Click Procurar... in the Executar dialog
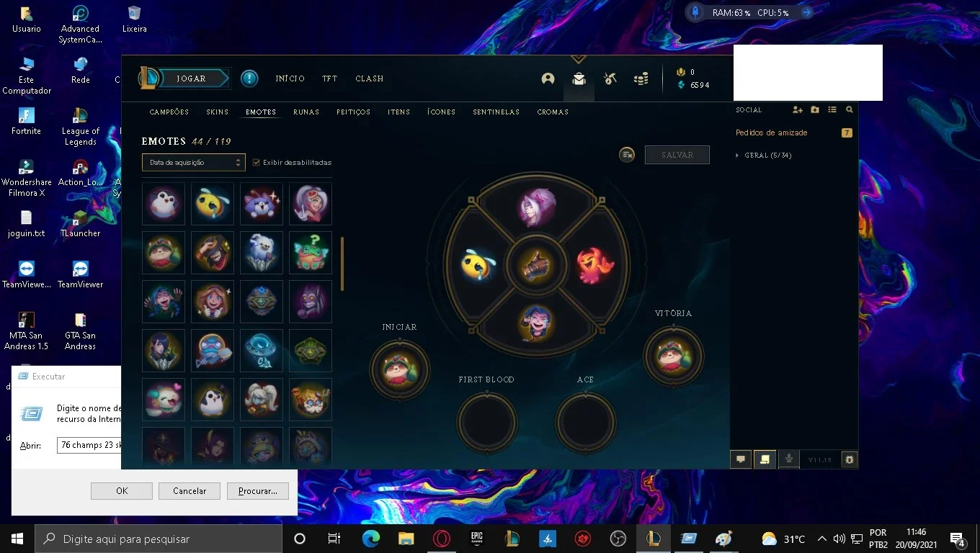The width and height of the screenshot is (980, 553). [257, 491]
